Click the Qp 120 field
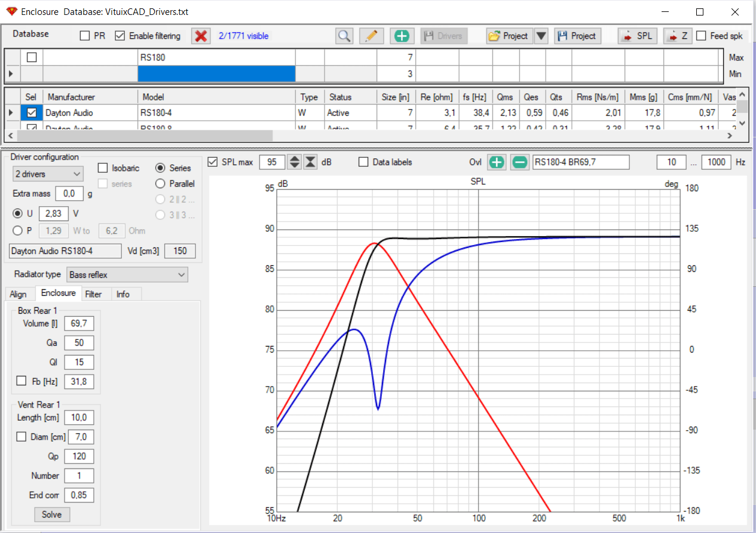Viewport: 756px width, 533px height. pyautogui.click(x=79, y=456)
